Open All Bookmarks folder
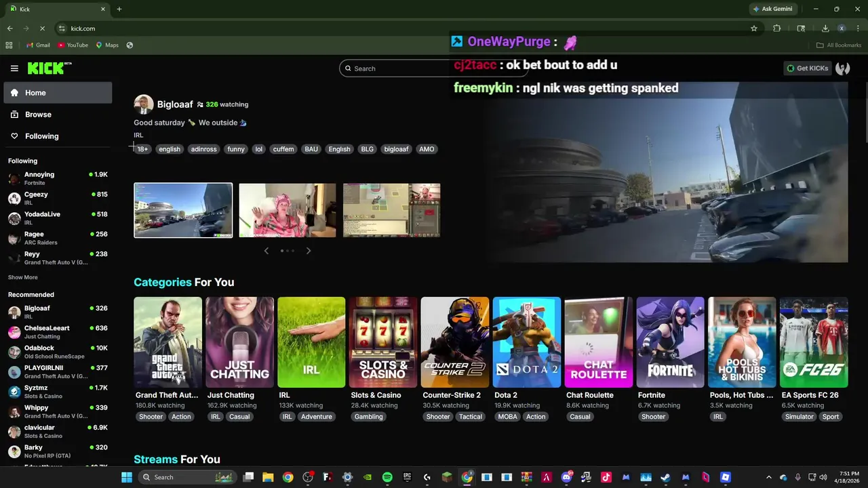 (839, 45)
